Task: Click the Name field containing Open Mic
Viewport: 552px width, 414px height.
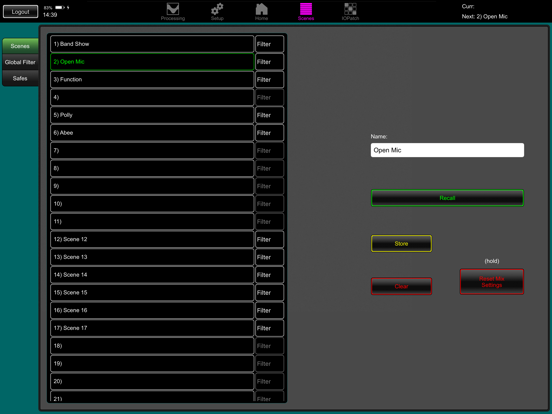Action: [447, 150]
